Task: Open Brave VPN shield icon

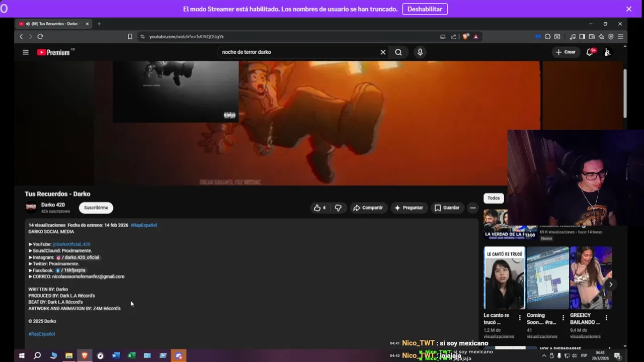Action: point(611,37)
